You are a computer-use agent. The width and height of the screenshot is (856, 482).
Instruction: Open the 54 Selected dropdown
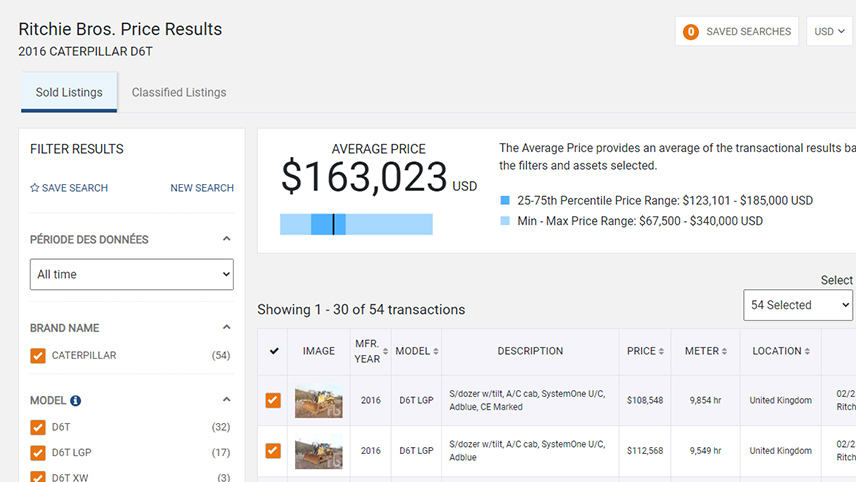point(798,305)
